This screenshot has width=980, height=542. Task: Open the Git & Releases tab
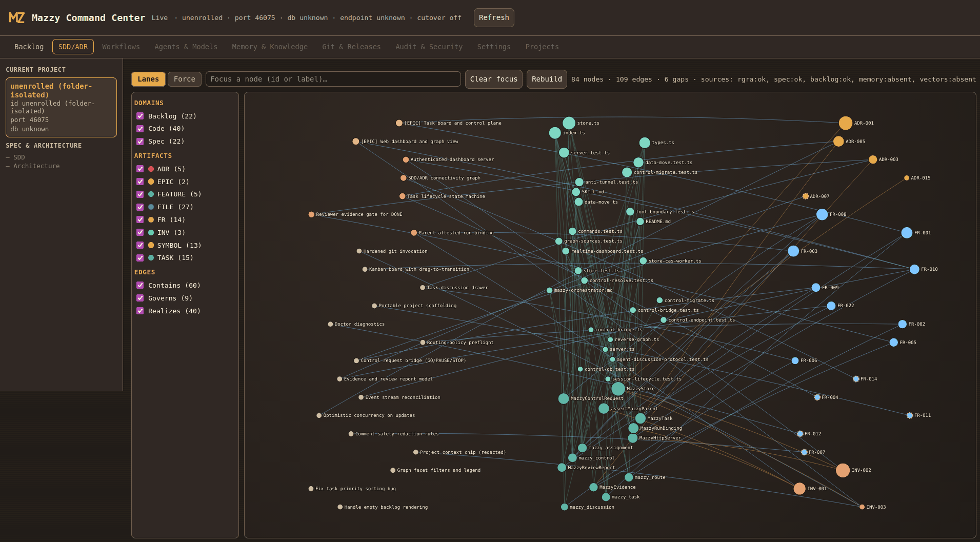tap(351, 47)
